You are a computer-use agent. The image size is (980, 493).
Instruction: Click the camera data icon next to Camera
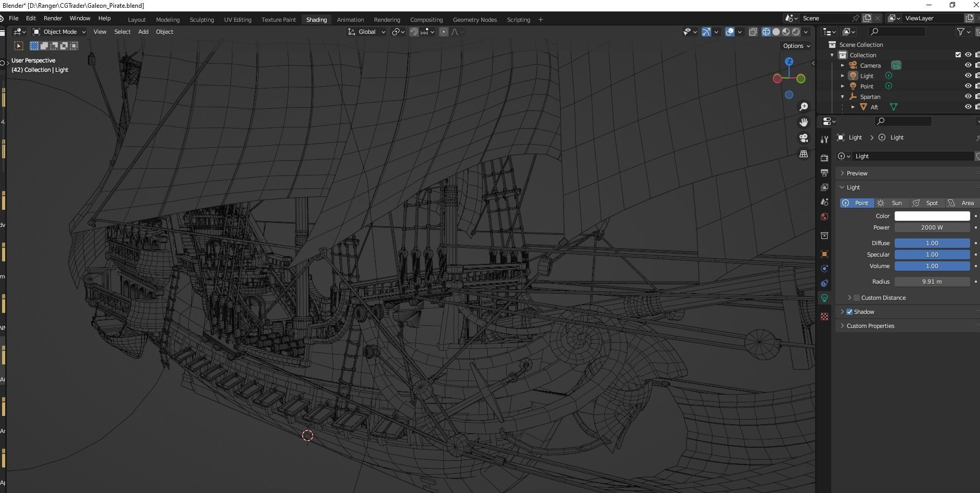tap(896, 65)
